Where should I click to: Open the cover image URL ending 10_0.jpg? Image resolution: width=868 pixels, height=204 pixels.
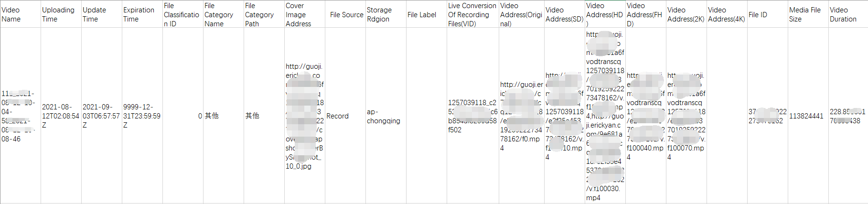pyautogui.click(x=305, y=116)
